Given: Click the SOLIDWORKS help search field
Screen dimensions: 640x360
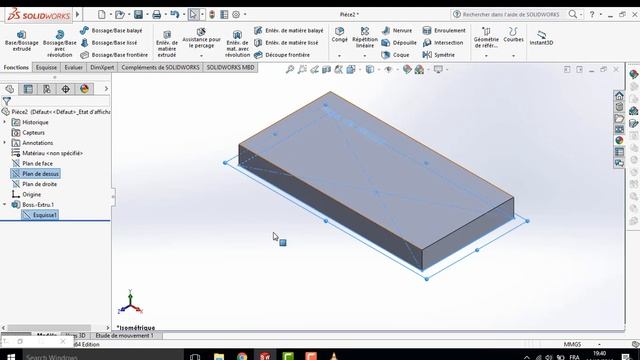Looking at the screenshot, I should (x=511, y=14).
